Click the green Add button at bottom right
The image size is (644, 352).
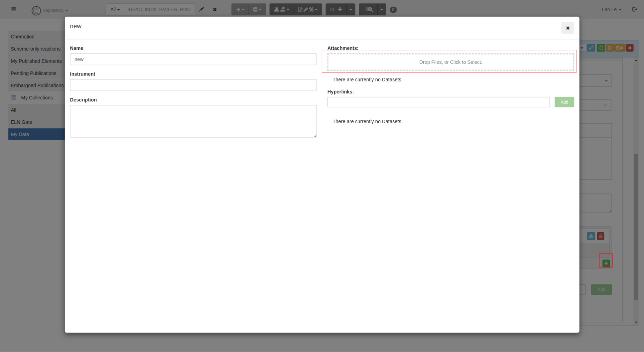(601, 289)
